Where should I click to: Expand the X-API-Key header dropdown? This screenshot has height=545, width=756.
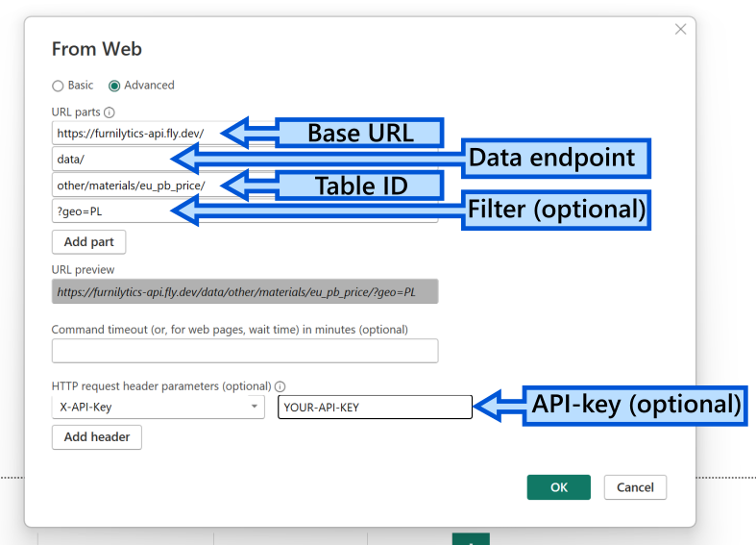pyautogui.click(x=159, y=407)
